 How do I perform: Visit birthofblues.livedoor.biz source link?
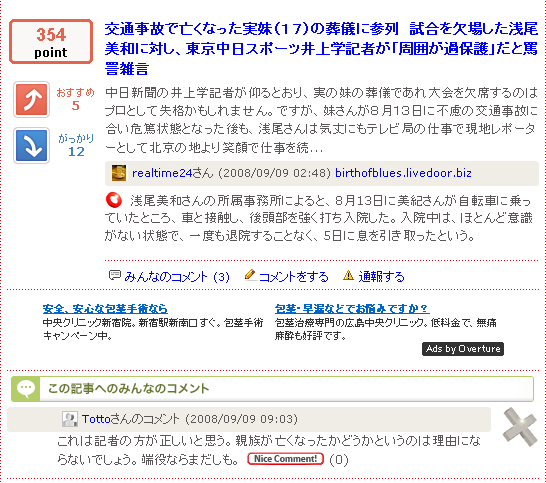tap(403, 173)
